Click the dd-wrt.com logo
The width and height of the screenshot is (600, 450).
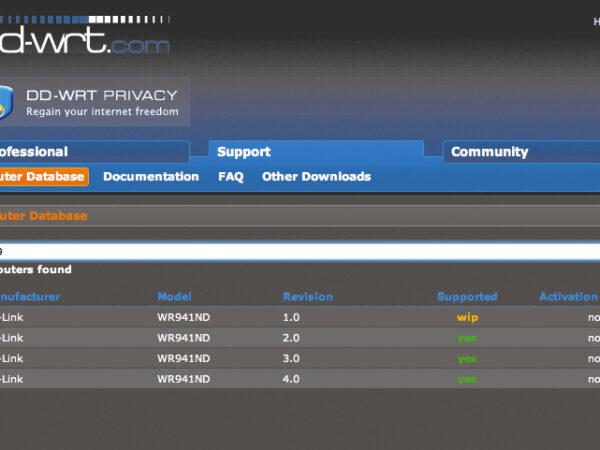(84, 43)
